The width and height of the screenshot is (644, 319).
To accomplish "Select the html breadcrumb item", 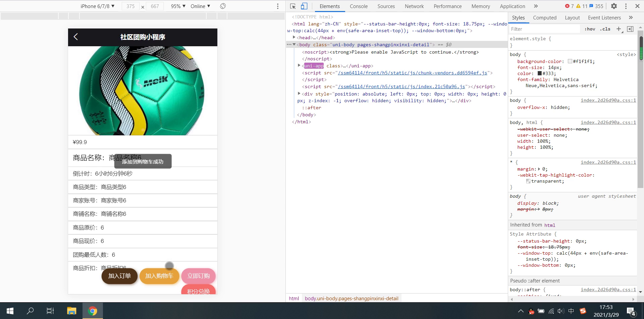I will 294,298.
